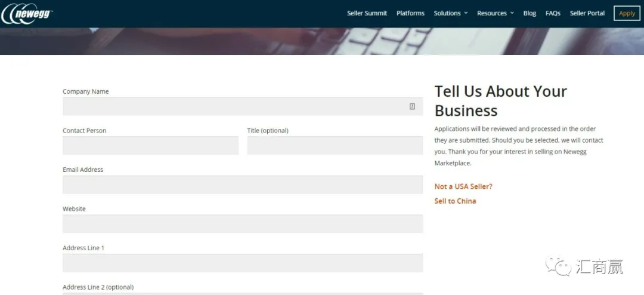Screen dimensions: 644x295
Task: Click the 'Applications will be reviewed' paragraph
Action: click(x=519, y=146)
